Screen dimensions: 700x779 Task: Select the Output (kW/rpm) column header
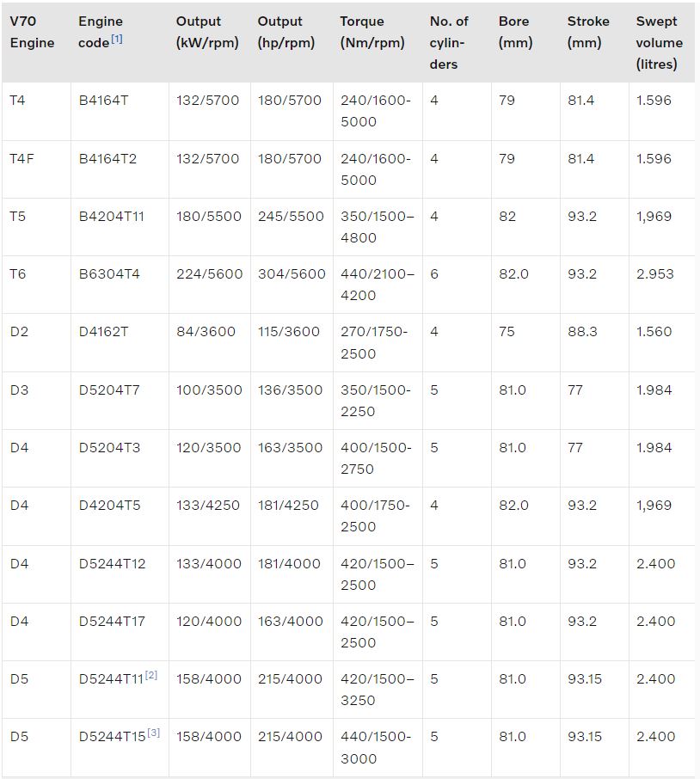point(207,32)
